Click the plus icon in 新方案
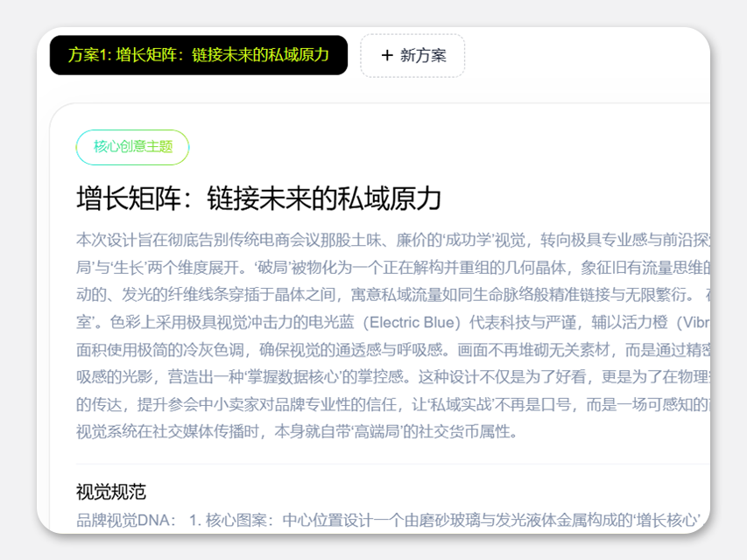The image size is (747, 560). coord(387,56)
